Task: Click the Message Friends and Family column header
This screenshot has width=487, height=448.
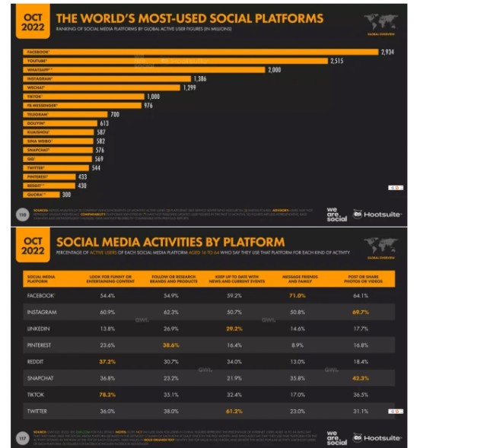Action: (x=300, y=279)
